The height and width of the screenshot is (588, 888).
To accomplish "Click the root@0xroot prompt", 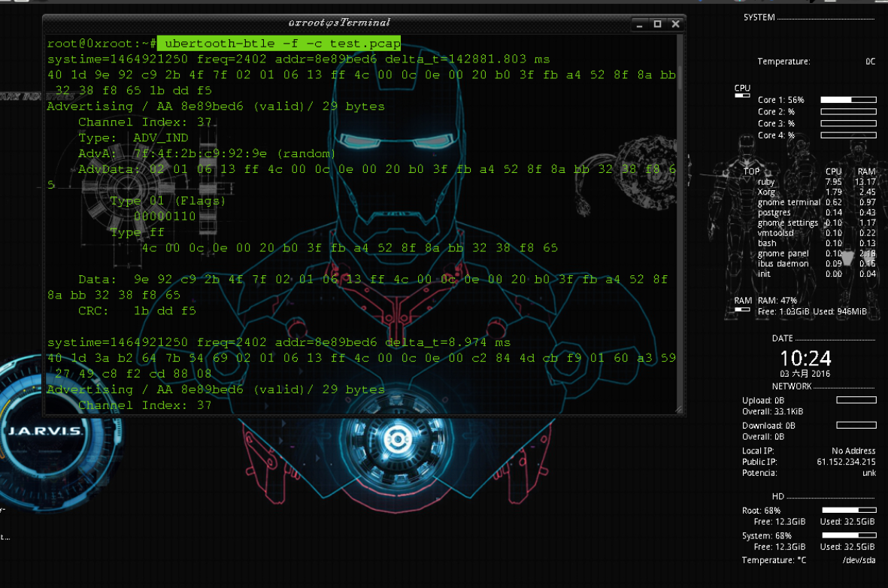I will (x=102, y=44).
